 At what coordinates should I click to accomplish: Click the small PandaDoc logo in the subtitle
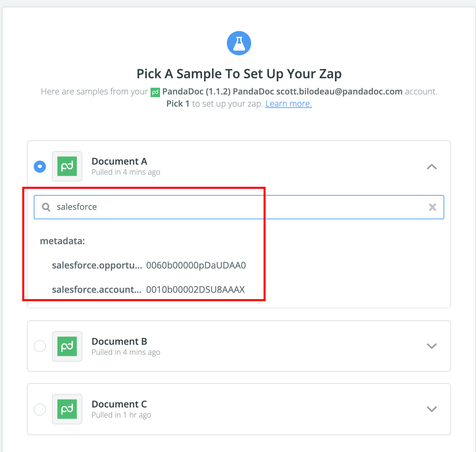pyautogui.click(x=155, y=92)
